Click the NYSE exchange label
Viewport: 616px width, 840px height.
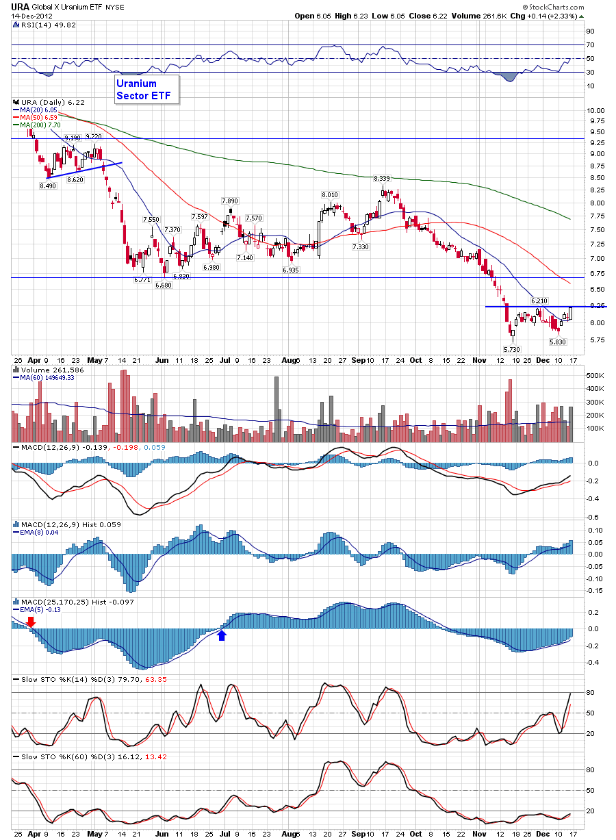(x=115, y=7)
